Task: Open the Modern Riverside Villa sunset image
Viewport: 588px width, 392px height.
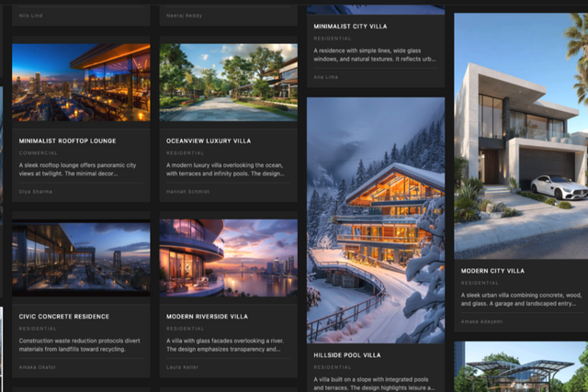Action: pos(229,256)
